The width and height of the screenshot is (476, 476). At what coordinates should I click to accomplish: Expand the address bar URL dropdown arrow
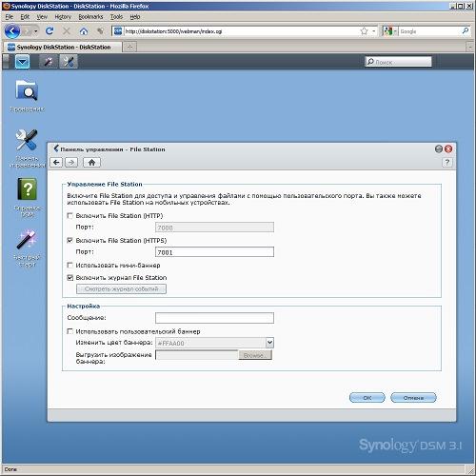click(374, 31)
